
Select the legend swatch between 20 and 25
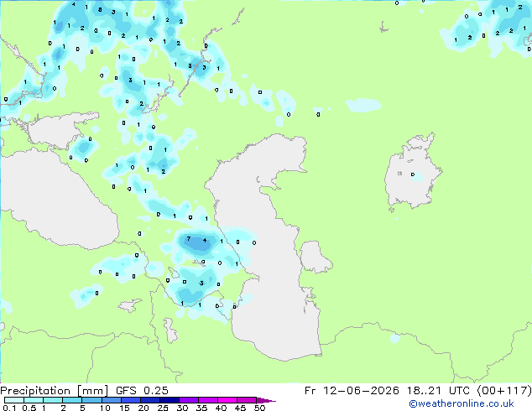[150, 400]
